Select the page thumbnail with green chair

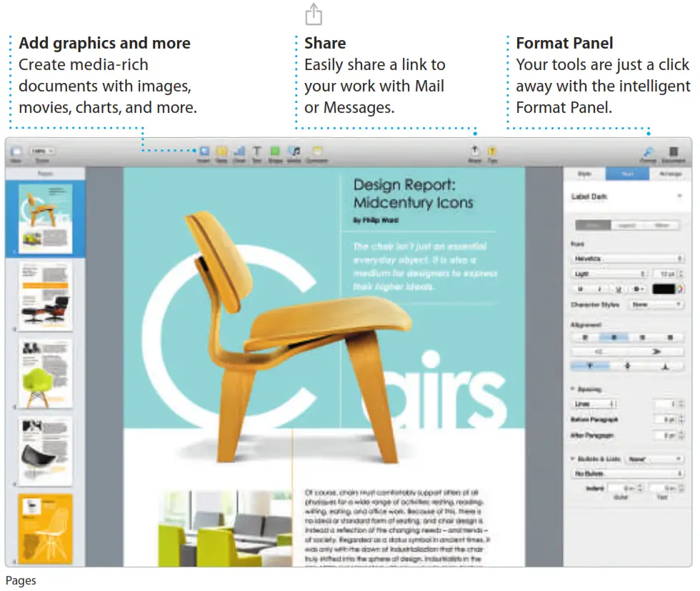[45, 374]
